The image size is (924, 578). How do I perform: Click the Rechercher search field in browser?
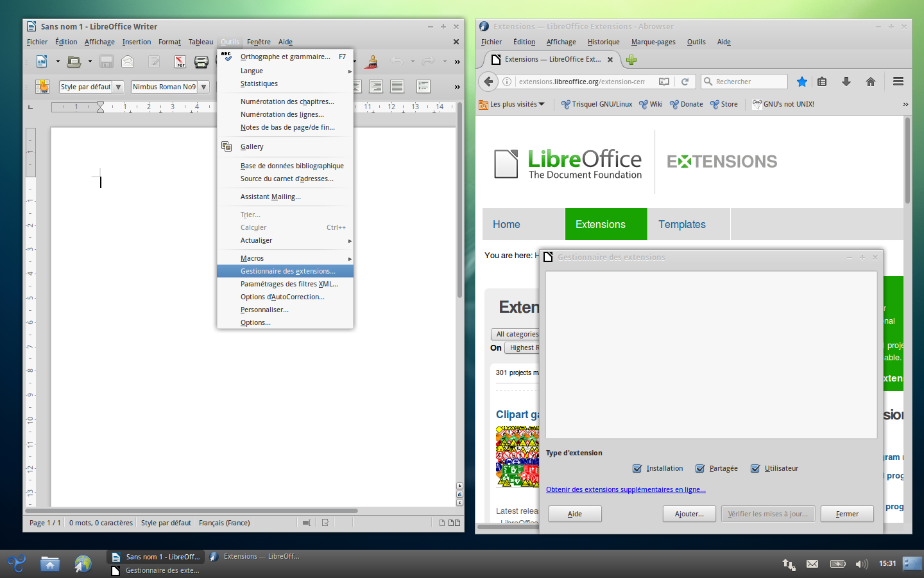[744, 82]
